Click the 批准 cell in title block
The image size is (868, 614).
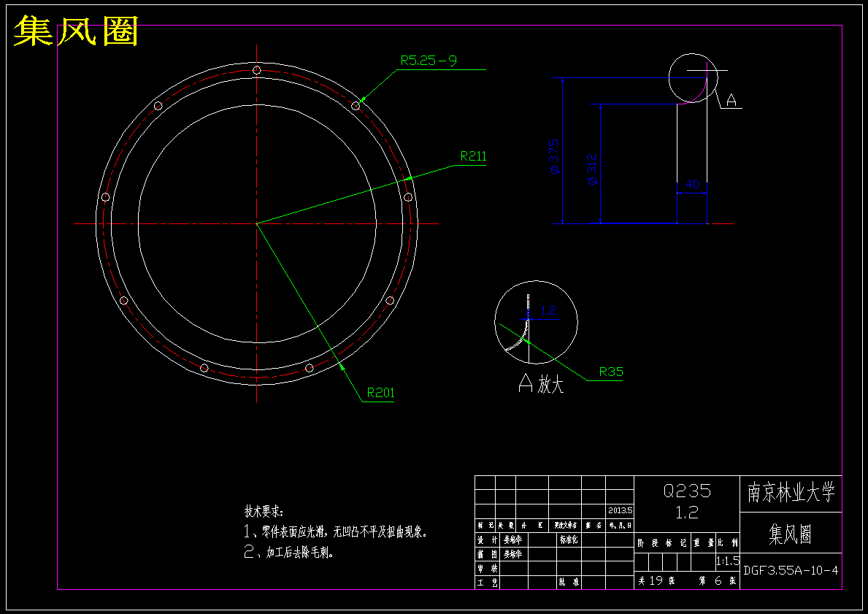coord(569,583)
